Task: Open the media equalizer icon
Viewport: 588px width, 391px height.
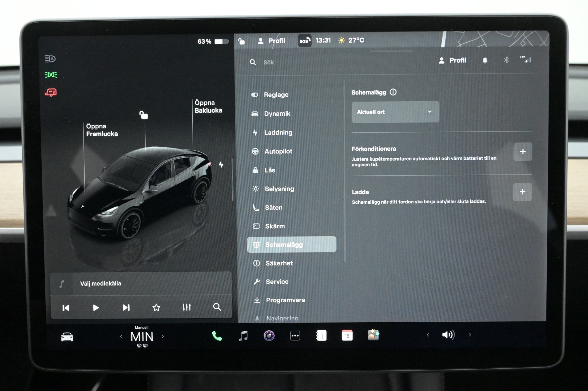Action: pos(187,307)
